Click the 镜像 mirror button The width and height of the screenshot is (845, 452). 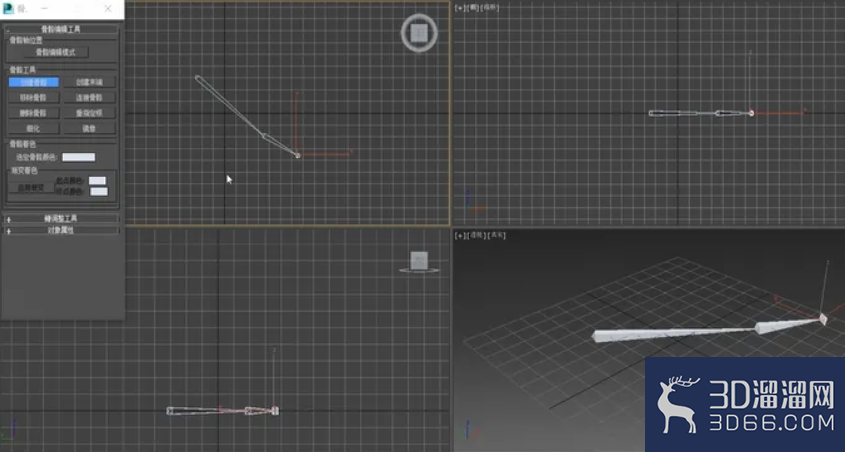89,129
